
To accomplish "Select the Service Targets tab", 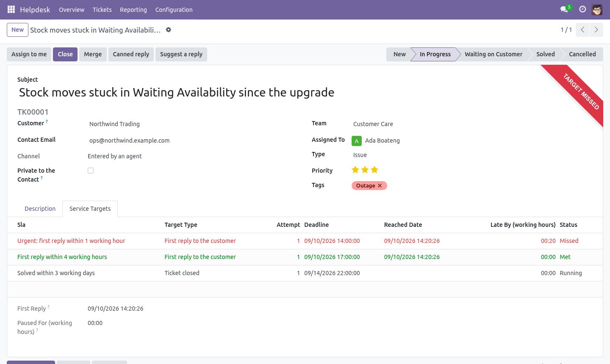I will click(90, 209).
